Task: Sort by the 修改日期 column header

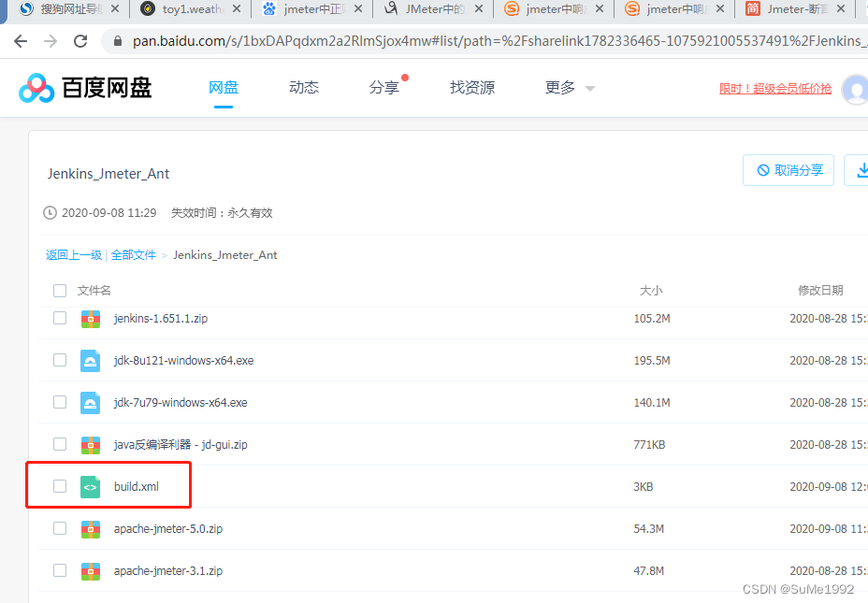Action: pos(820,291)
